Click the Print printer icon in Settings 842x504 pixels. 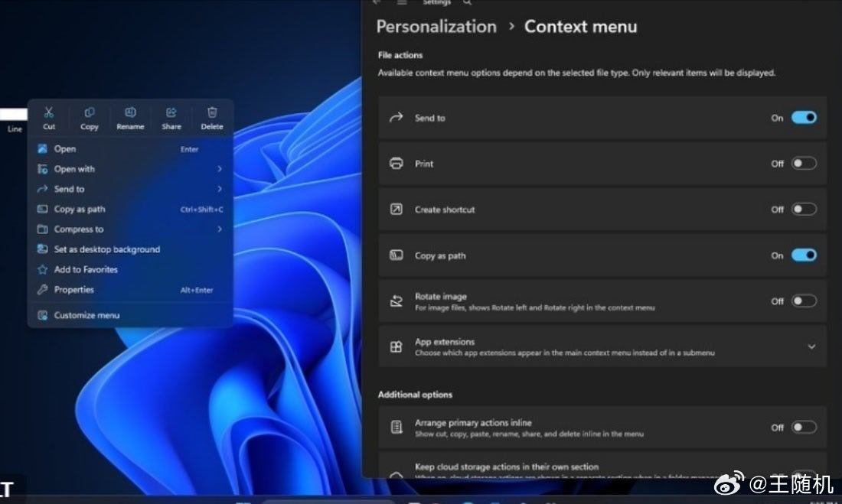click(x=397, y=163)
